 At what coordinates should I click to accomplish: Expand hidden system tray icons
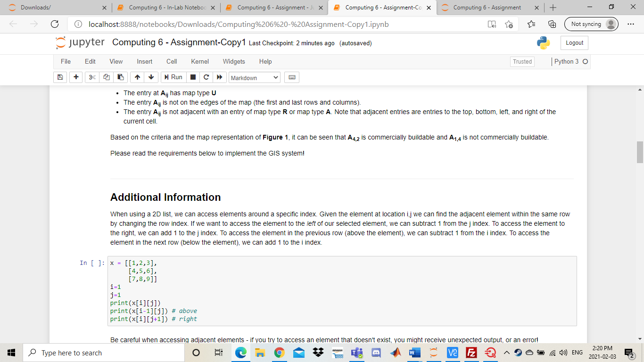point(506,353)
